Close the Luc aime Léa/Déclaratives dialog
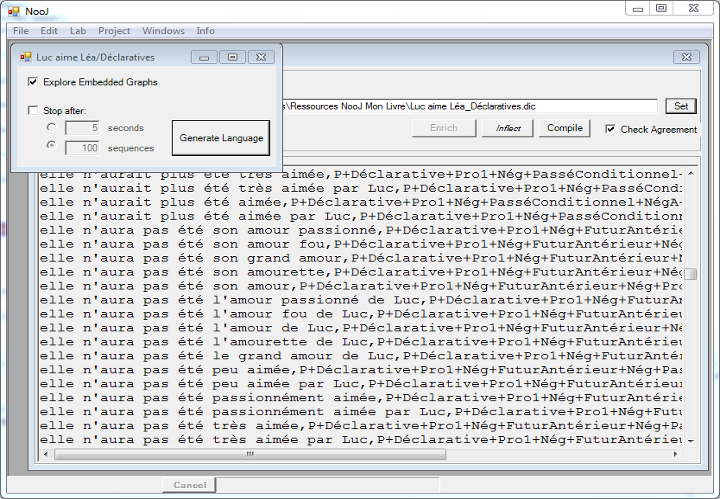Viewport: 720px width, 499px height. click(260, 58)
